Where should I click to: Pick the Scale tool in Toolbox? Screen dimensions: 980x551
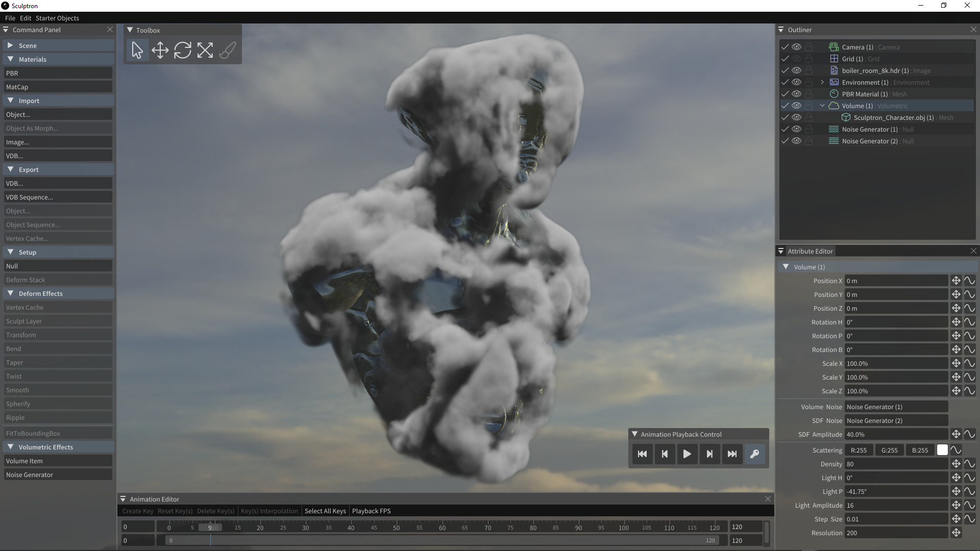coord(205,50)
